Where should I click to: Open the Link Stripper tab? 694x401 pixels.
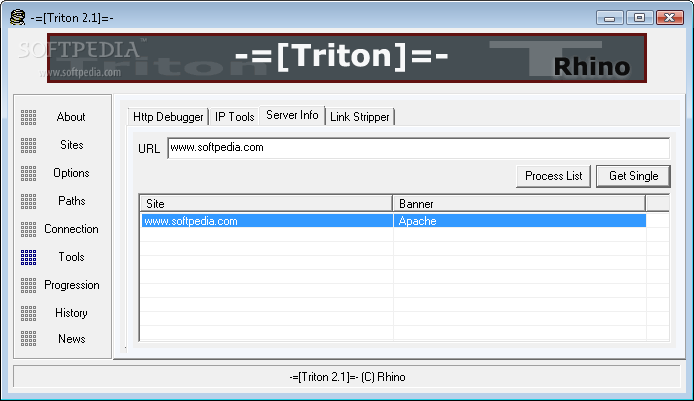(359, 117)
